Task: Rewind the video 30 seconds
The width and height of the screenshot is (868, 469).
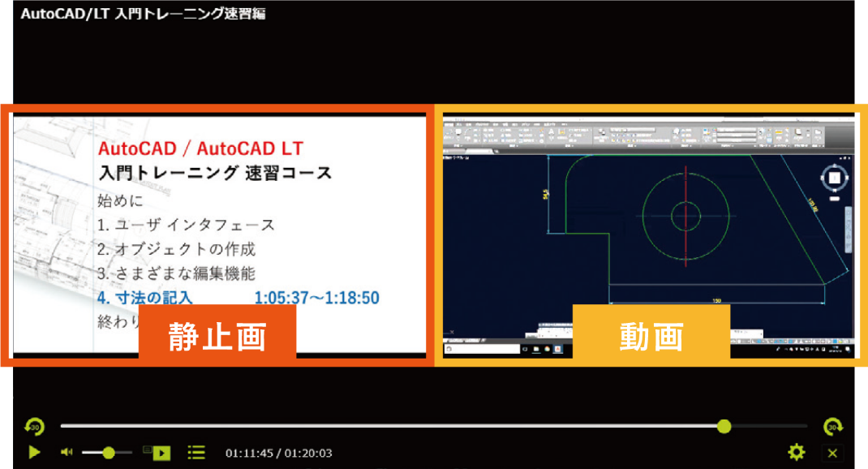Action: tap(34, 426)
